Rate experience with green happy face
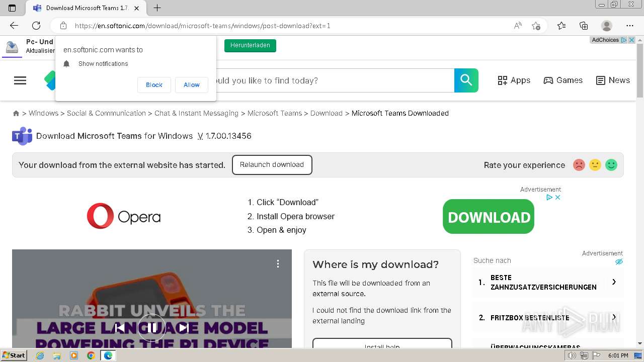644x362 pixels. coord(611,165)
